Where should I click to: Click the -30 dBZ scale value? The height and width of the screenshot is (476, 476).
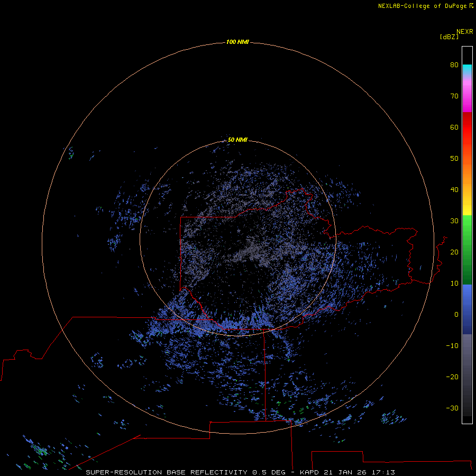(452, 408)
